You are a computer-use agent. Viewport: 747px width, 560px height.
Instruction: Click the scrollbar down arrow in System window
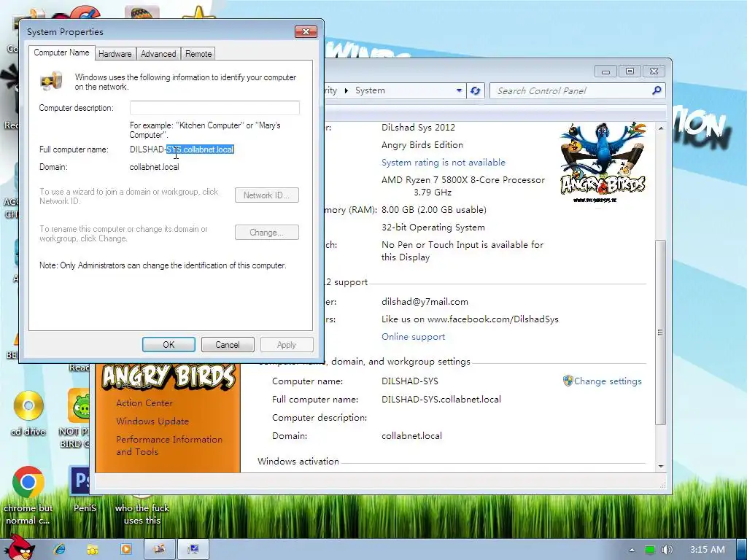coord(661,466)
